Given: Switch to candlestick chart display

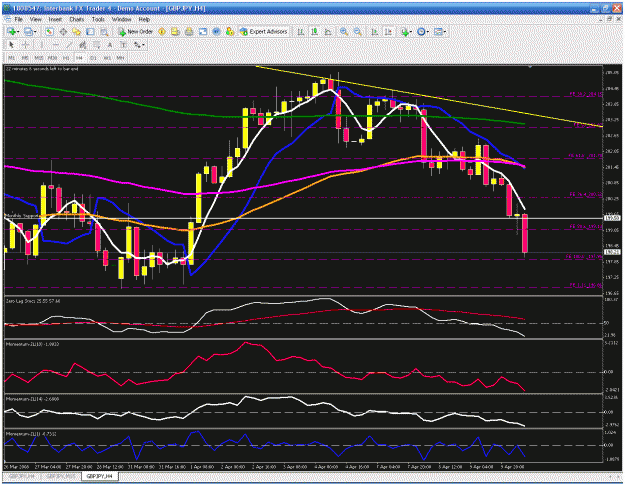Looking at the screenshot, I should point(314,31).
